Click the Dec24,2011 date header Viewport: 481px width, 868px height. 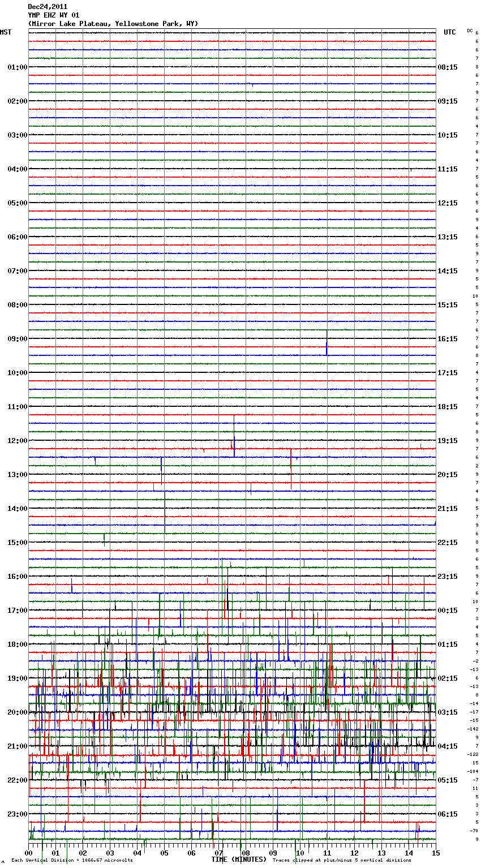[48, 7]
